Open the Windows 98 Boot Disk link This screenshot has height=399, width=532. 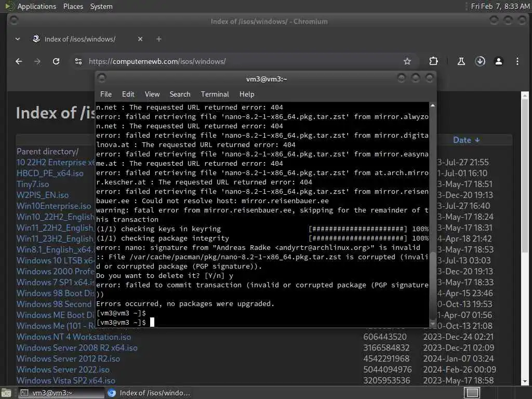click(56, 293)
